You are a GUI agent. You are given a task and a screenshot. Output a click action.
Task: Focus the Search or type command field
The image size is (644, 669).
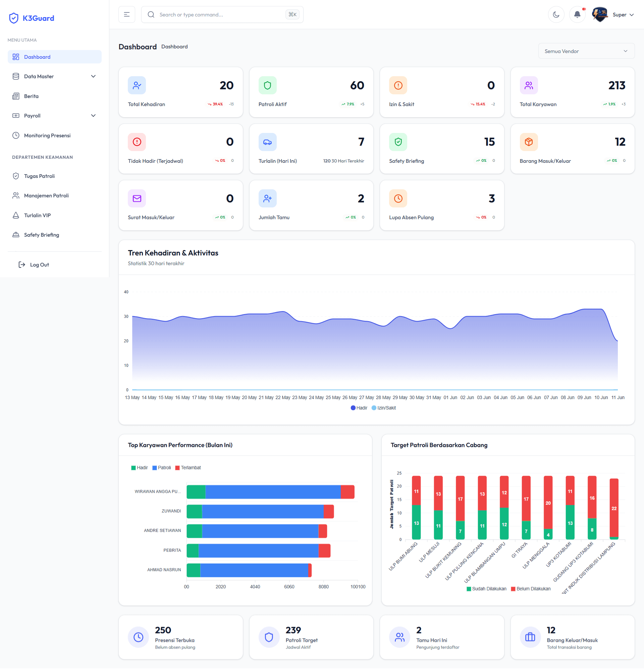point(222,15)
